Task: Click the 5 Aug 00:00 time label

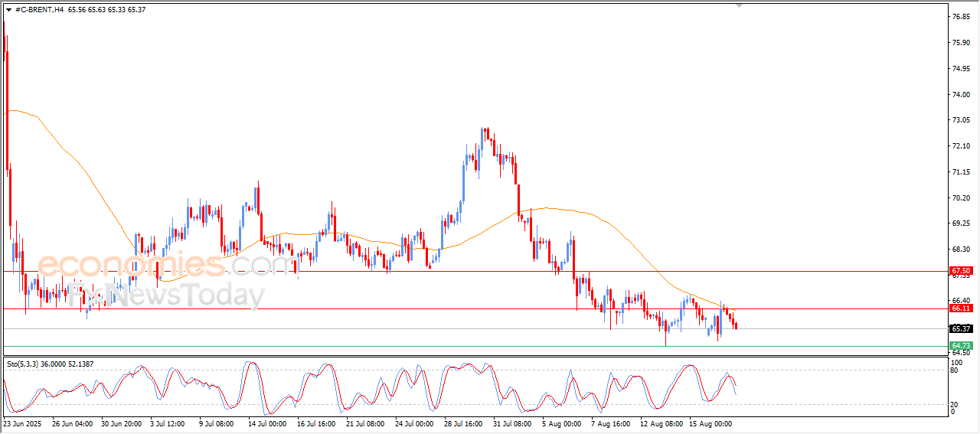Action: [x=561, y=423]
